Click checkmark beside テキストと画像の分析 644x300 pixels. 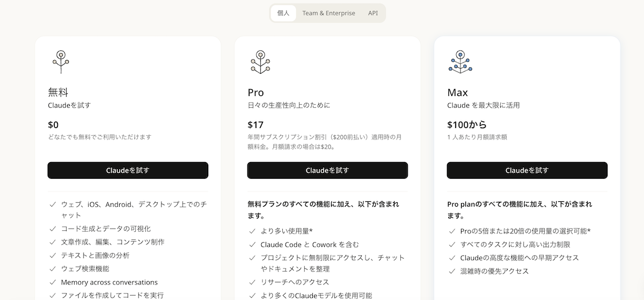[53, 255]
